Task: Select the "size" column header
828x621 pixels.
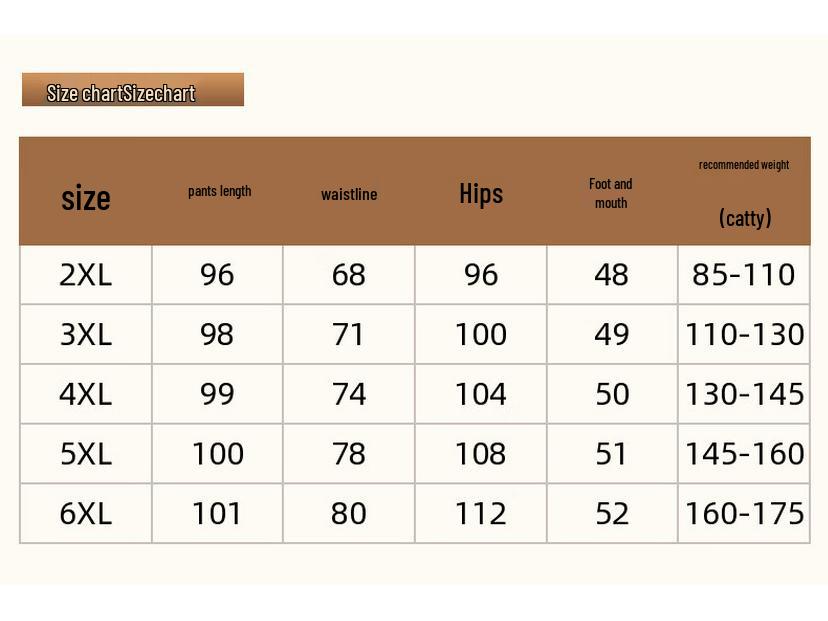Action: pyautogui.click(x=86, y=197)
